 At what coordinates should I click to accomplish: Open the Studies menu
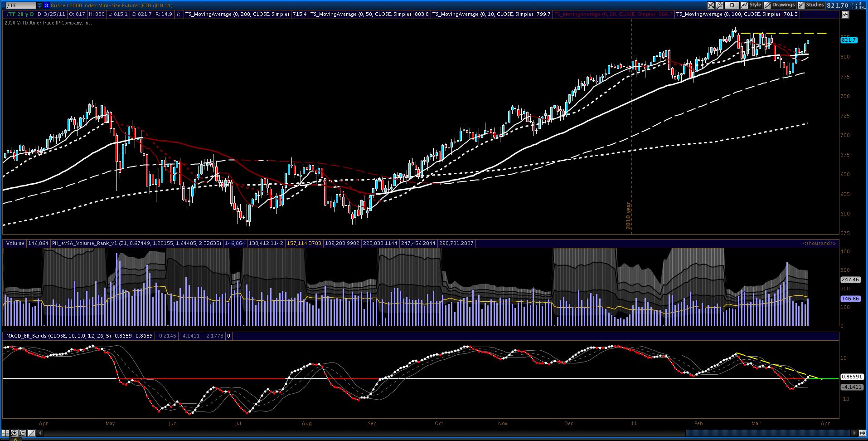(815, 5)
